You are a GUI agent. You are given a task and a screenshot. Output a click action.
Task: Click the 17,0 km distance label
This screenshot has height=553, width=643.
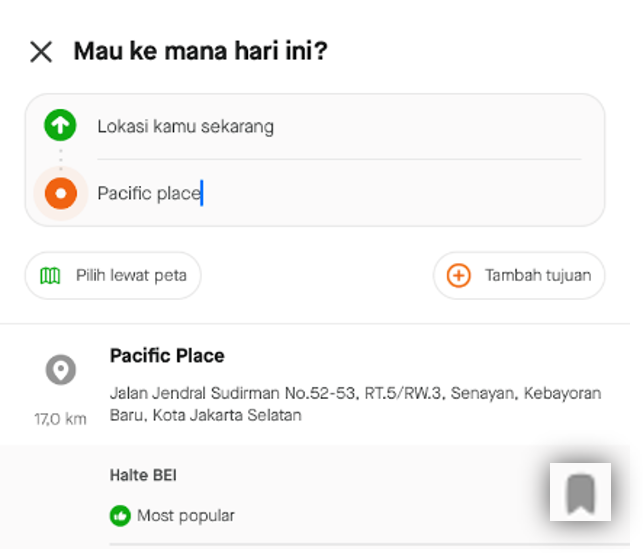(60, 419)
